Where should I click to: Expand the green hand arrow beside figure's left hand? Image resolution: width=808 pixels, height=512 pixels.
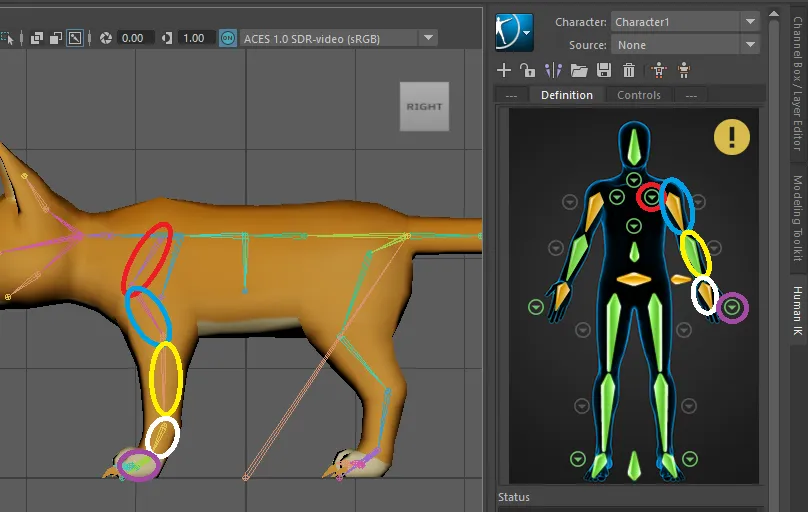pyautogui.click(x=732, y=308)
